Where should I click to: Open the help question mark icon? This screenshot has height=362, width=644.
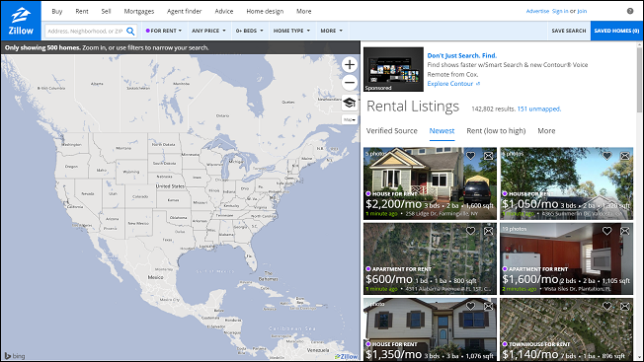(x=630, y=11)
